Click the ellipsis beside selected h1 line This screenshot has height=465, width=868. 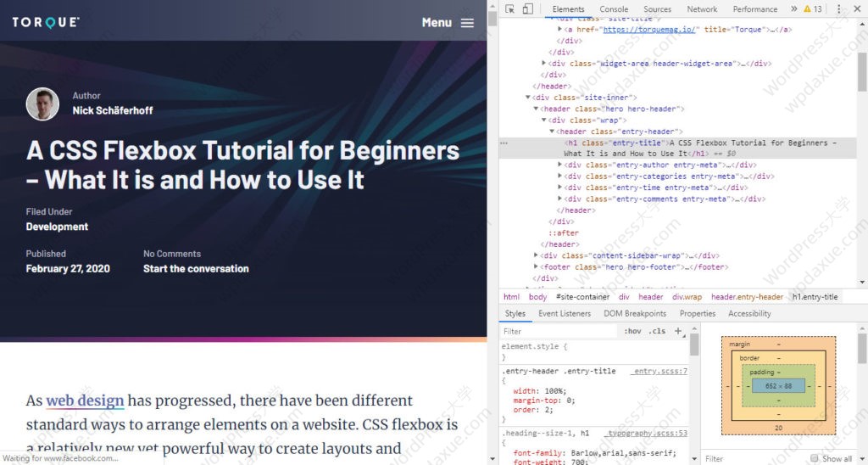(504, 143)
